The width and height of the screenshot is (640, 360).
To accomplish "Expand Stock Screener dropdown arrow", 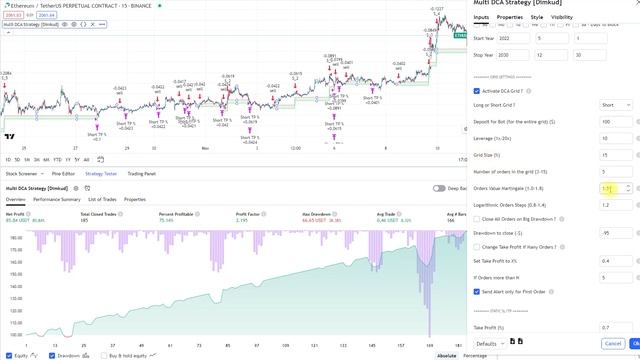I will pos(42,174).
